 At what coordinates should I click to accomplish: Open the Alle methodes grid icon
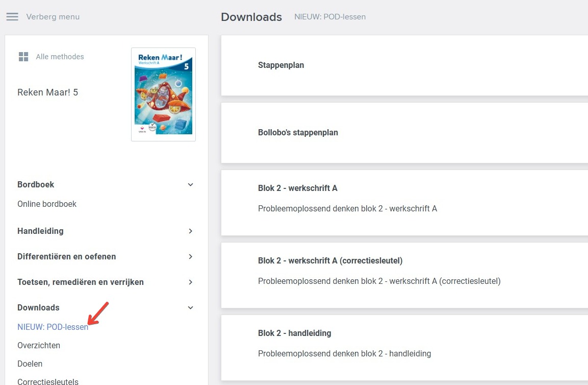23,57
